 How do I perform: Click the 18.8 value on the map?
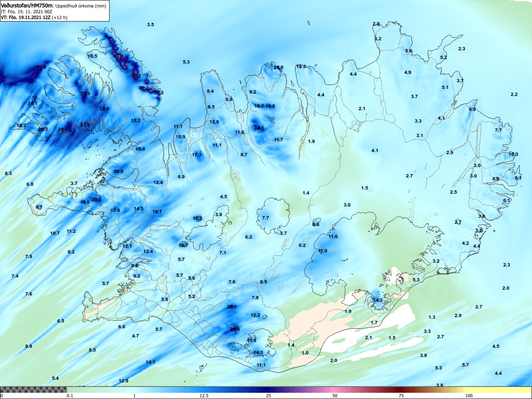[270, 106]
